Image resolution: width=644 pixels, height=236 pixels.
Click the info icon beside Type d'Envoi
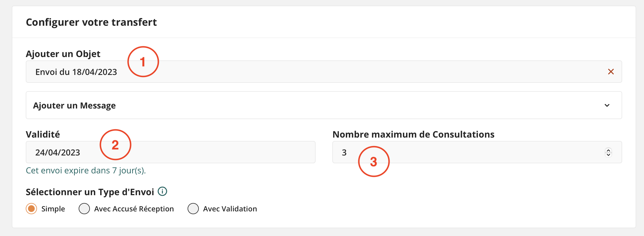point(162,192)
